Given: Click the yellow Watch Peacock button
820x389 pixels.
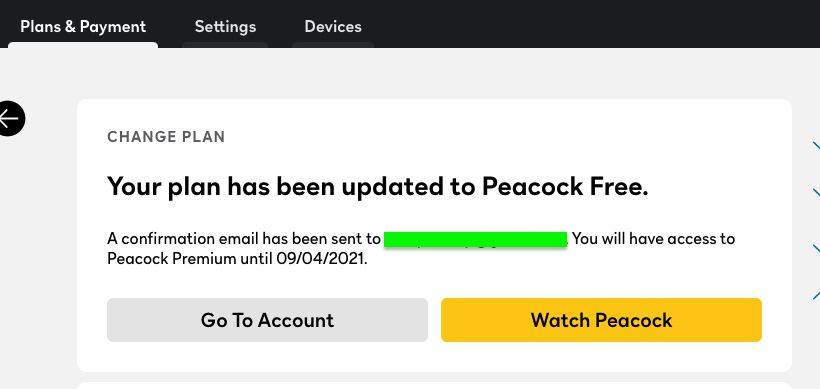Looking at the screenshot, I should [x=601, y=320].
